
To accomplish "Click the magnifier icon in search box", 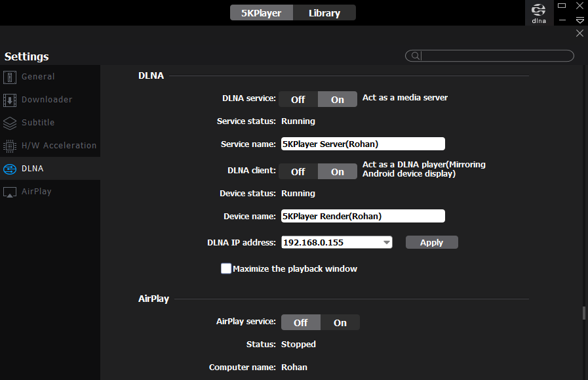I will (x=415, y=56).
